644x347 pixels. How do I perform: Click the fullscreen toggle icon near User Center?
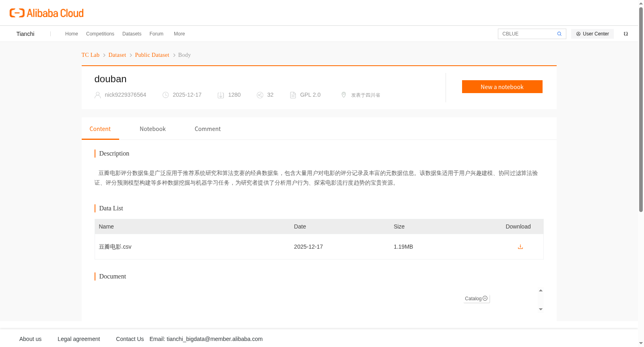click(x=626, y=34)
